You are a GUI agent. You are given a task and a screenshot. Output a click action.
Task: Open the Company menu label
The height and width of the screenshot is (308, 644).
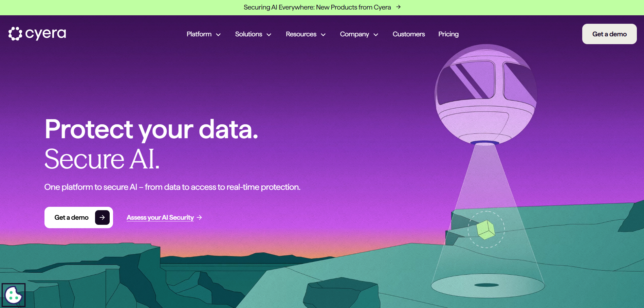(354, 34)
